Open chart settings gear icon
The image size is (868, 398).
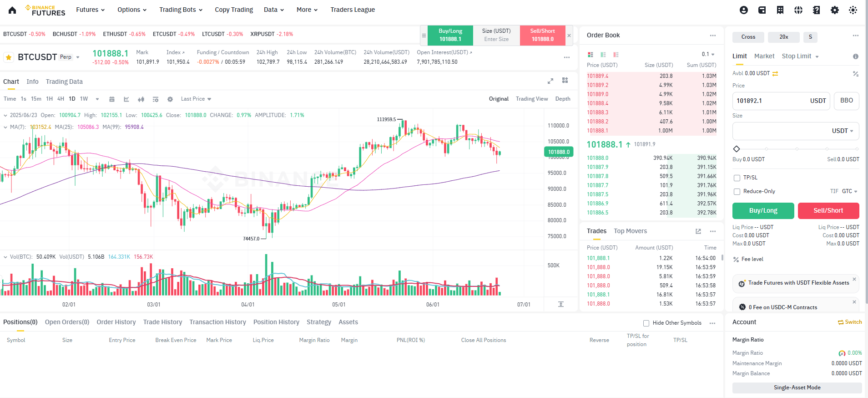pos(170,99)
